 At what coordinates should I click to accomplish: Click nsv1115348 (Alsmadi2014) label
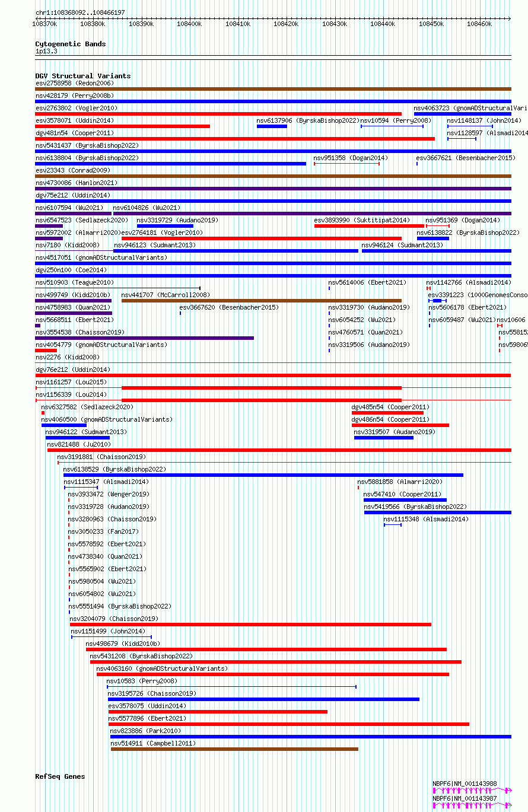point(426,519)
